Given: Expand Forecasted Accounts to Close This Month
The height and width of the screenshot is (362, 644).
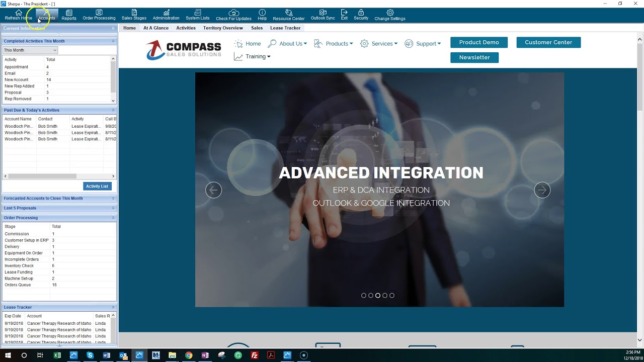Looking at the screenshot, I should 113,199.
